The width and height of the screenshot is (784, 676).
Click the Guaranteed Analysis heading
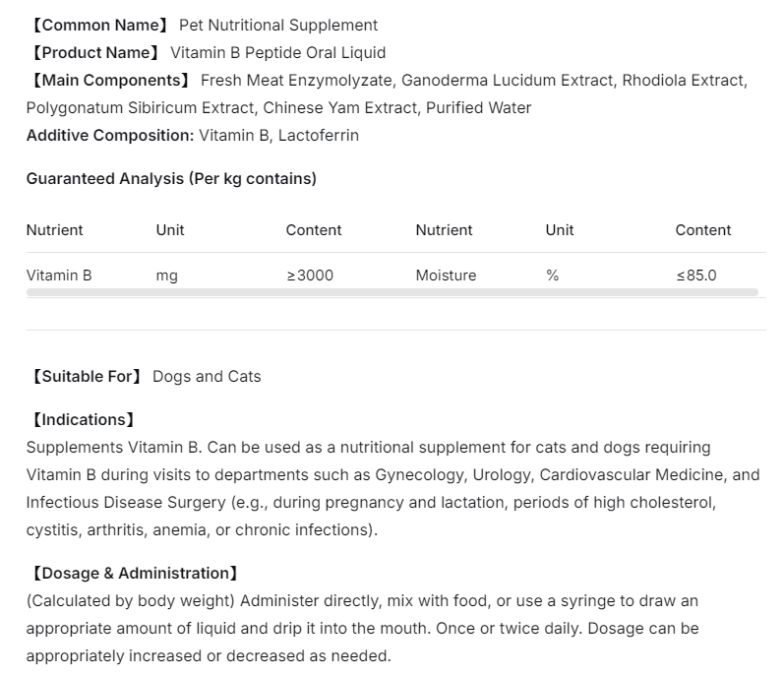coord(171,179)
